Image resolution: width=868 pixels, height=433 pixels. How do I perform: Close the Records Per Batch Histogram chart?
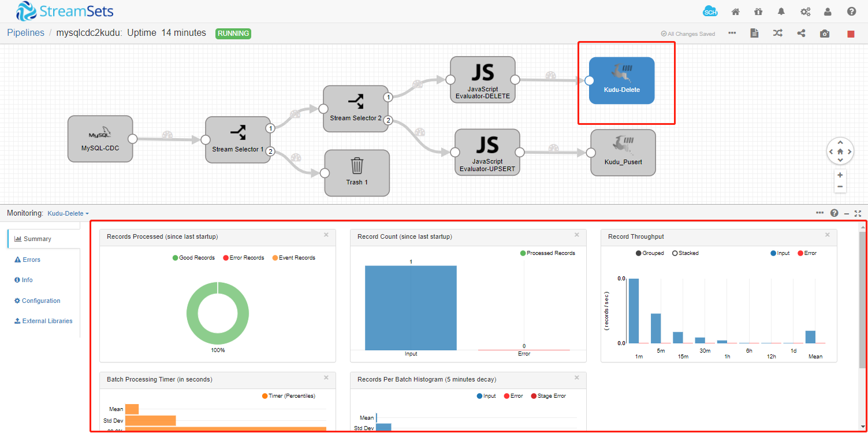[577, 378]
